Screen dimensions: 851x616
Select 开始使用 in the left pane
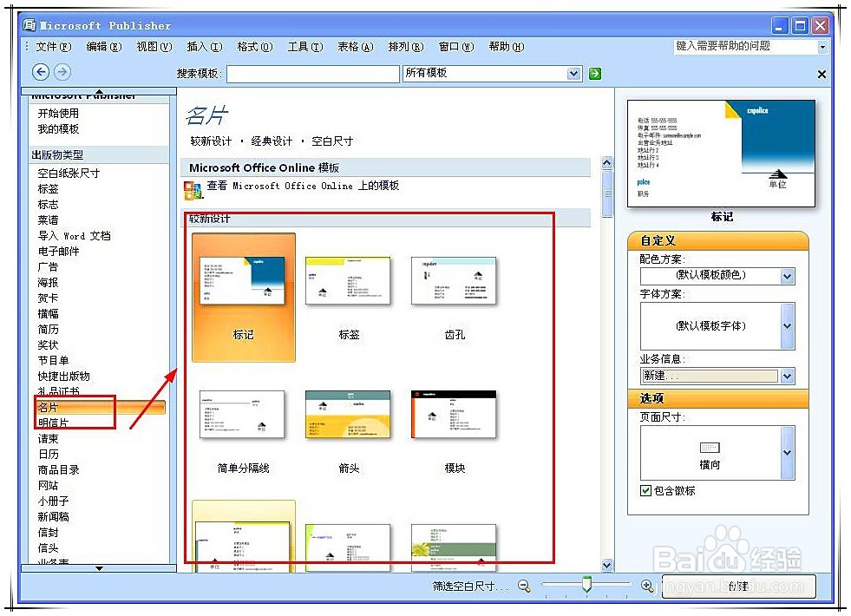pyautogui.click(x=58, y=114)
